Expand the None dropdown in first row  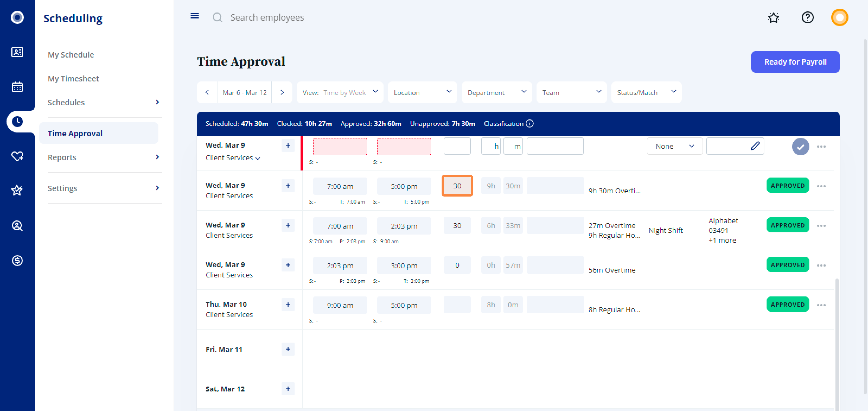click(x=674, y=146)
